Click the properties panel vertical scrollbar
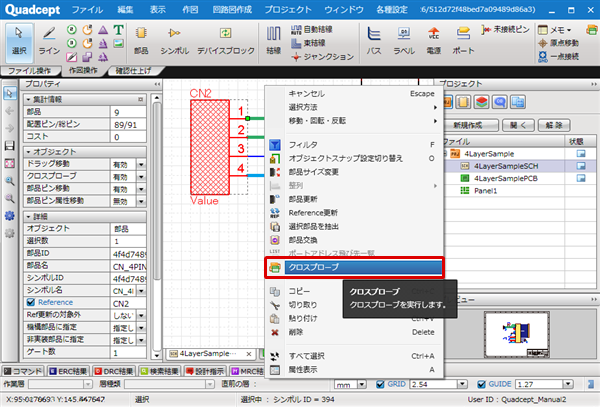 (x=156, y=191)
